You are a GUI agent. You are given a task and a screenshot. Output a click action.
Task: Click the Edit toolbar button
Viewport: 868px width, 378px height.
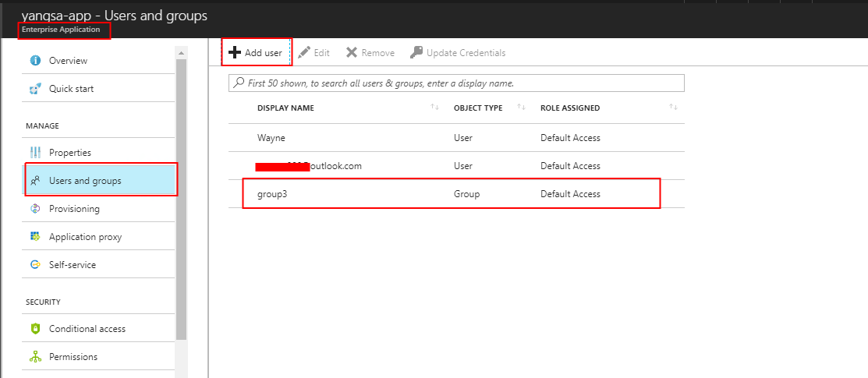pos(314,52)
